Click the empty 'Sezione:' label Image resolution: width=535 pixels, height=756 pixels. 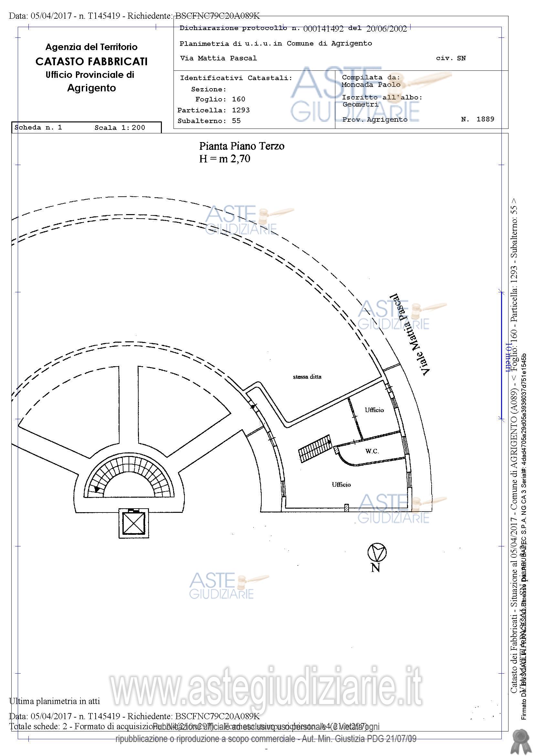(x=209, y=89)
